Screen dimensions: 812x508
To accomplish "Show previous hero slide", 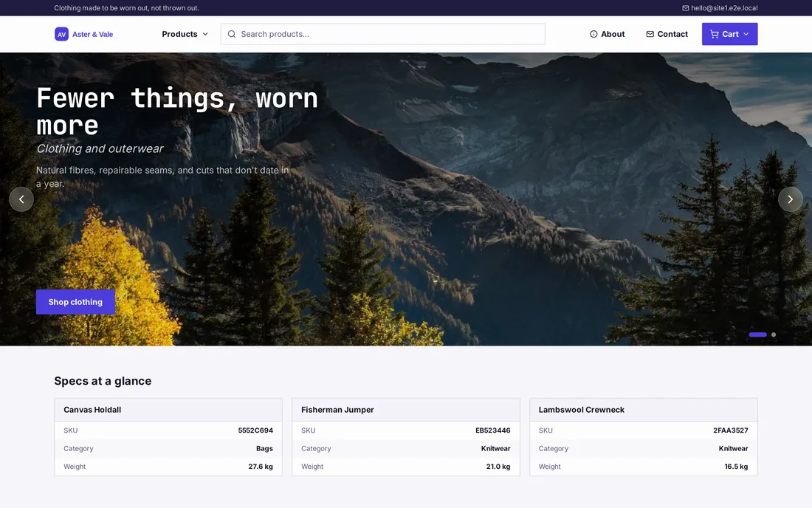I will pyautogui.click(x=21, y=199).
